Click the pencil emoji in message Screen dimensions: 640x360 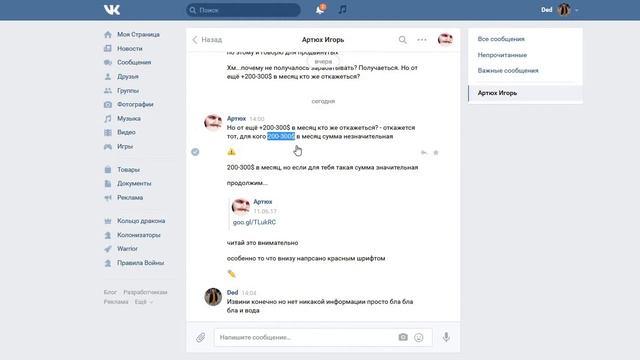point(231,273)
